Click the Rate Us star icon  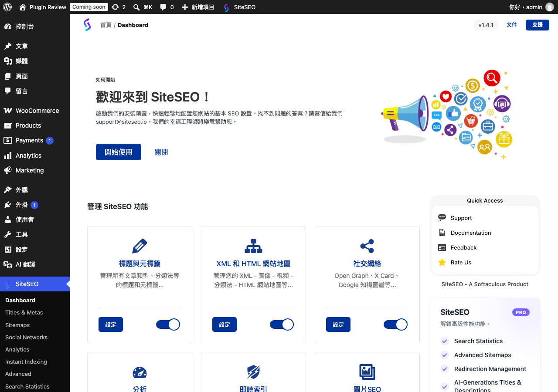pos(442,262)
